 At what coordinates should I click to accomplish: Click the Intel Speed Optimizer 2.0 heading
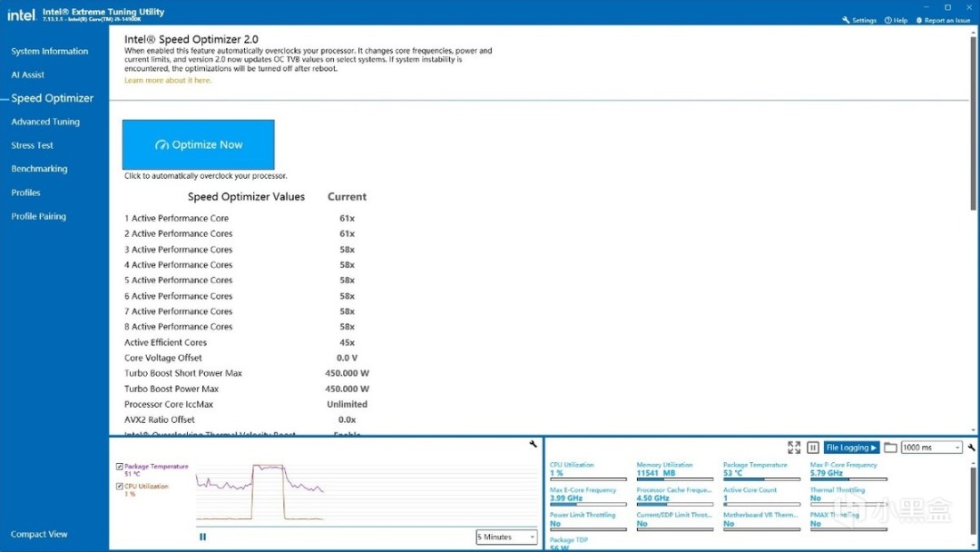coord(191,39)
